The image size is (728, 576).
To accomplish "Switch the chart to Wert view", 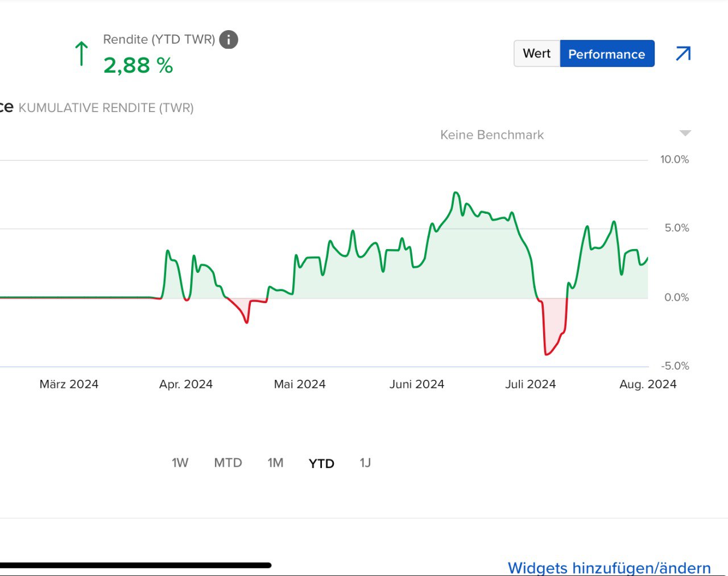I will pos(536,53).
